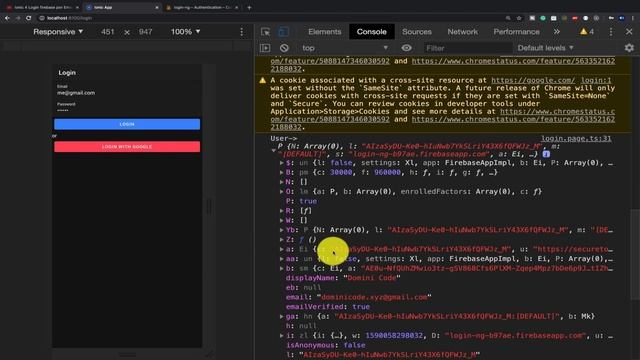Open the top JavaScript context dropdown

pos(344,48)
